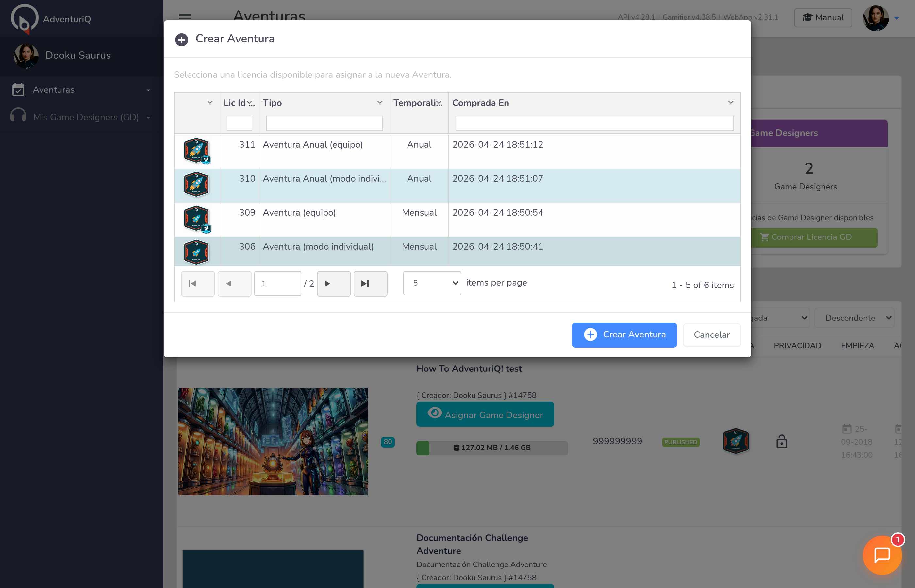This screenshot has width=915, height=588.
Task: Open the Comprada En column menu
Action: [731, 102]
